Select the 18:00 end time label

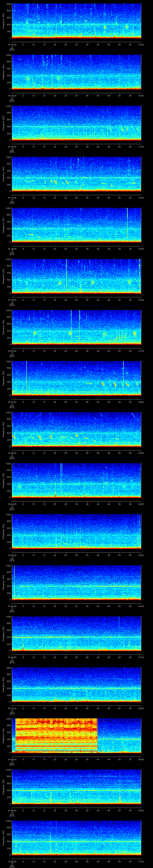pos(141,198)
